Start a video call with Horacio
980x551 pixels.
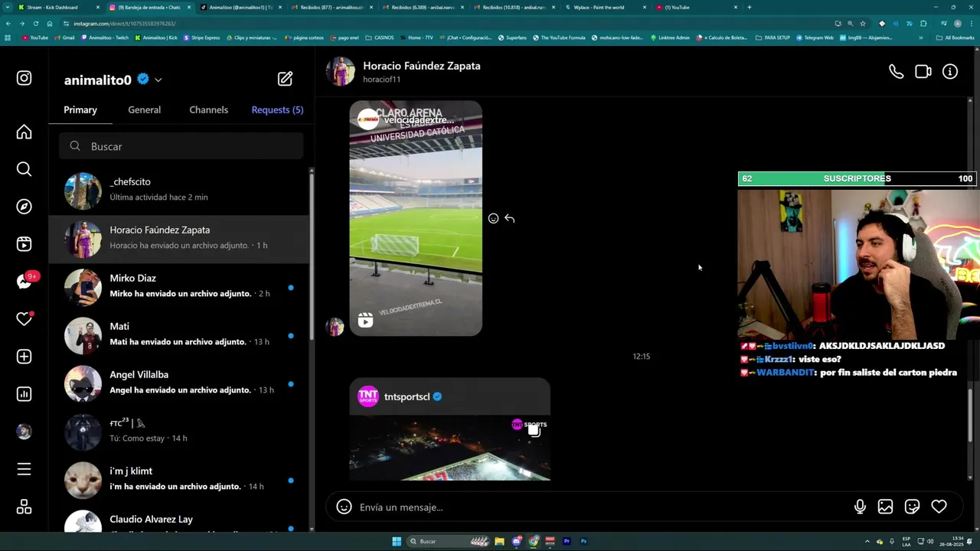(x=923, y=72)
